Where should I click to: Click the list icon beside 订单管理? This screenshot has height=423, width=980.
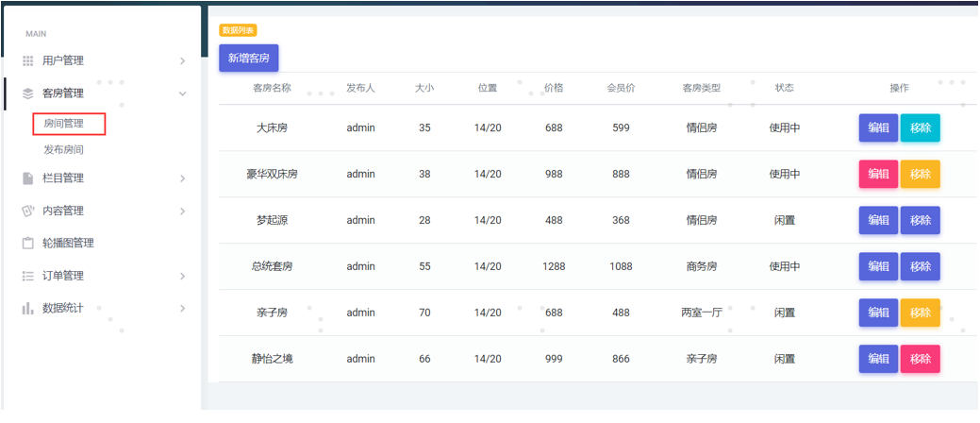[28, 276]
